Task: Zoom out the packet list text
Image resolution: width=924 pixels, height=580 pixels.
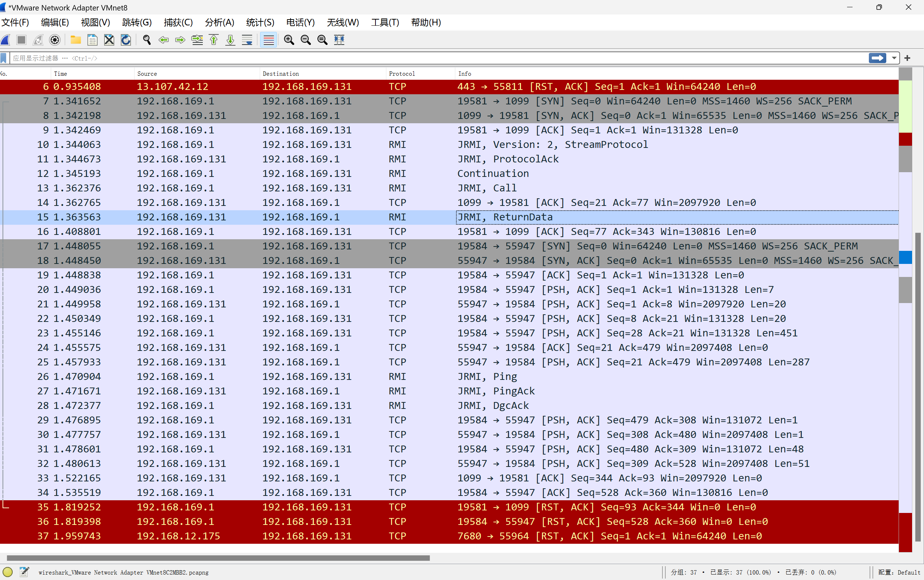Action: click(x=306, y=40)
